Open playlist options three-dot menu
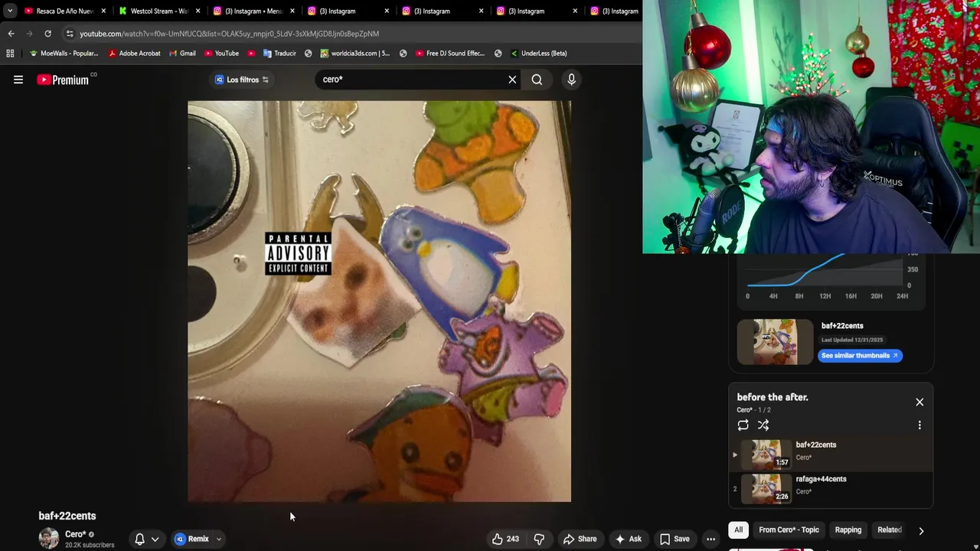 coord(920,425)
